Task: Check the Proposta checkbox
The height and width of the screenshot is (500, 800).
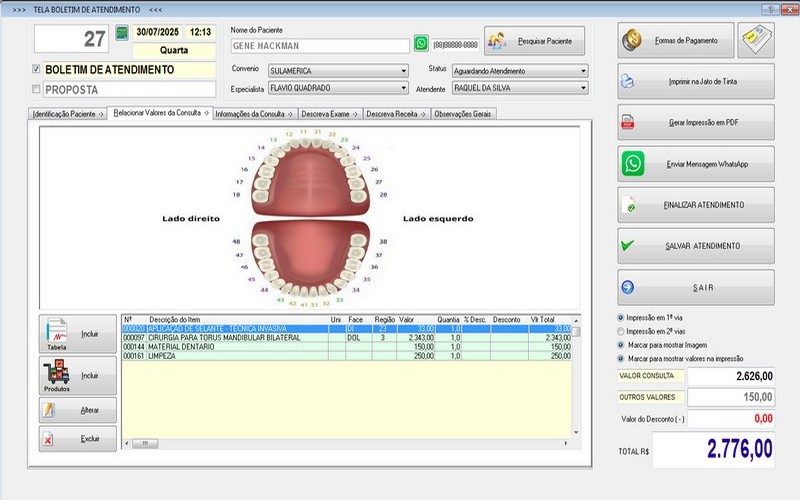Action: coord(37,89)
